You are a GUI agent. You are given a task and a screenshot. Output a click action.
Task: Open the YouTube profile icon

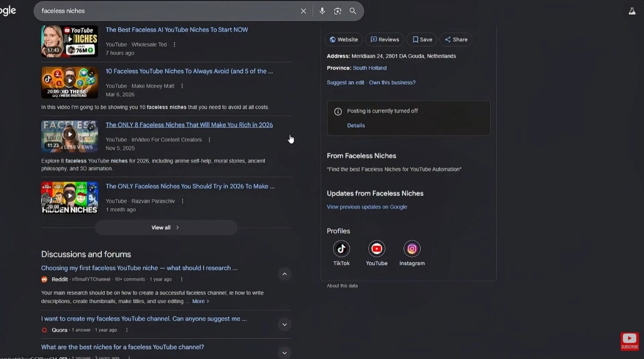[x=377, y=249]
